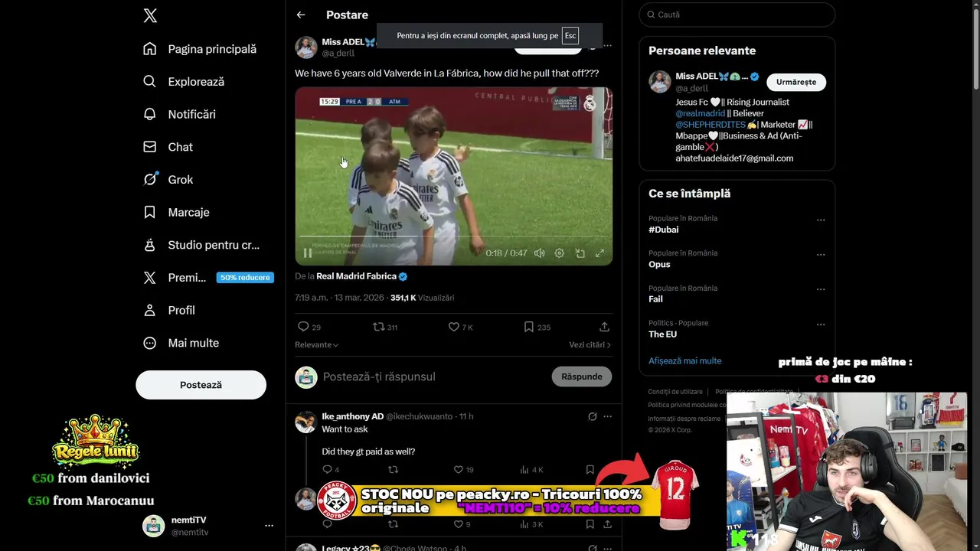Click the Postează button
The width and height of the screenshot is (980, 551).
click(201, 385)
